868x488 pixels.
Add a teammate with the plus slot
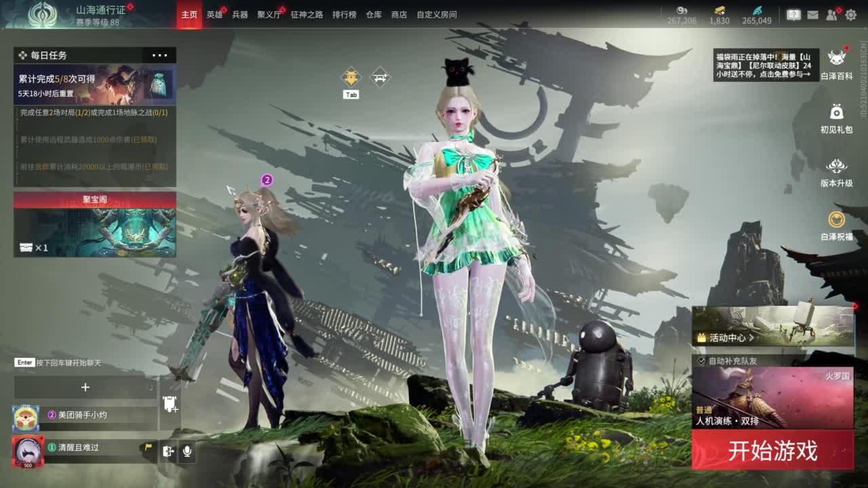[85, 387]
